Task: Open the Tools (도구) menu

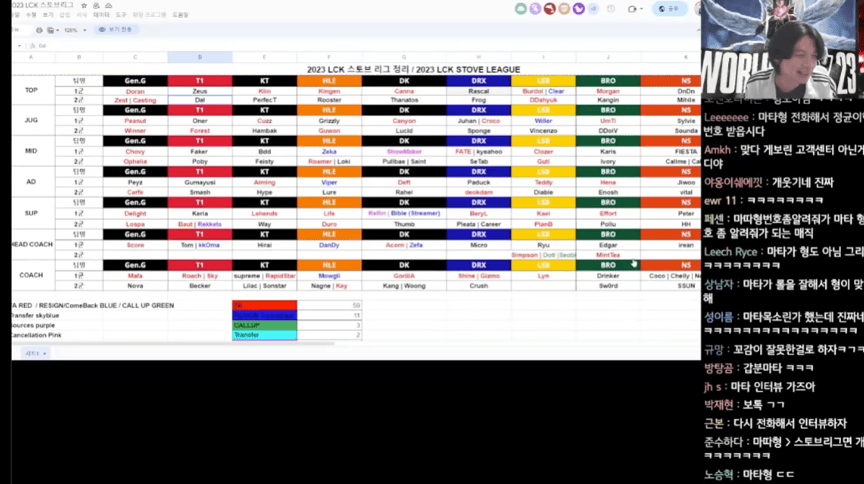Action: [121, 15]
